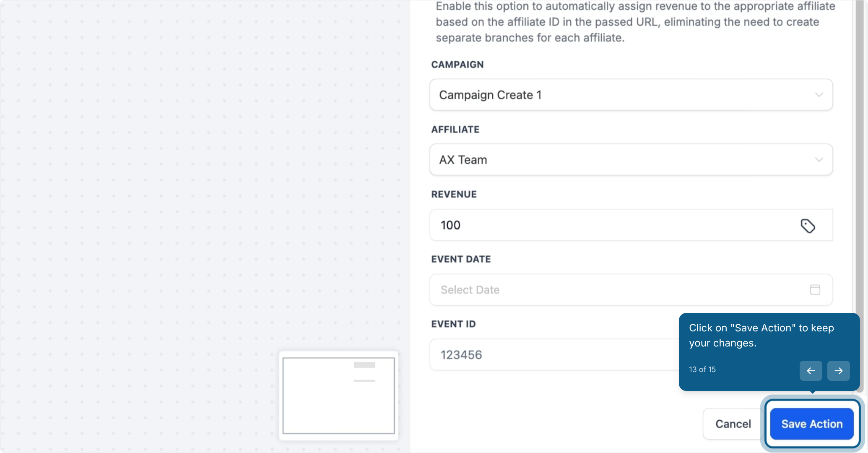Viewport: 868px width, 453px height.
Task: Click the 13 of 15 step counter
Action: pyautogui.click(x=702, y=370)
